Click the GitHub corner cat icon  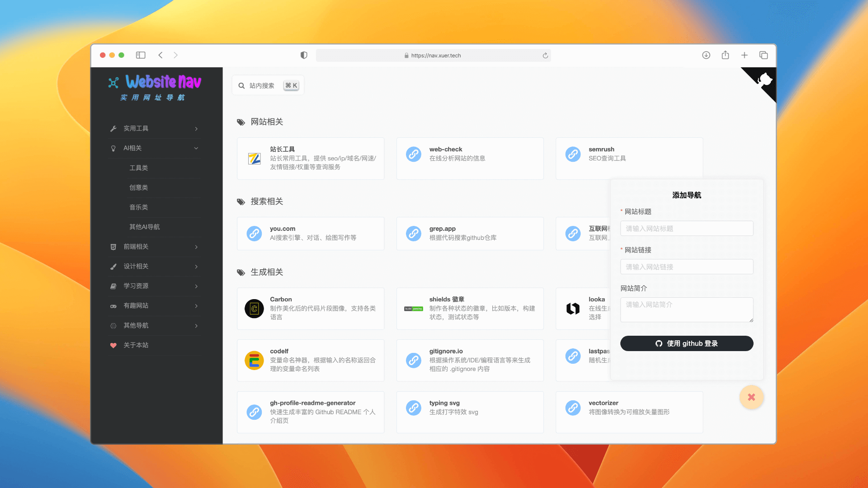pyautogui.click(x=764, y=80)
